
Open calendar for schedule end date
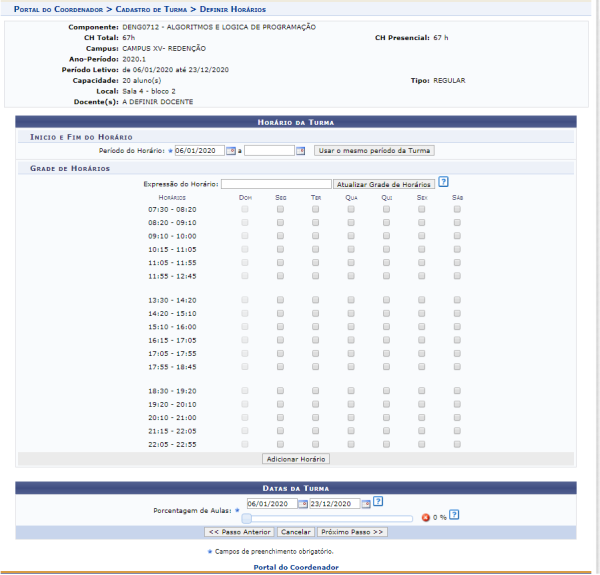tap(301, 151)
